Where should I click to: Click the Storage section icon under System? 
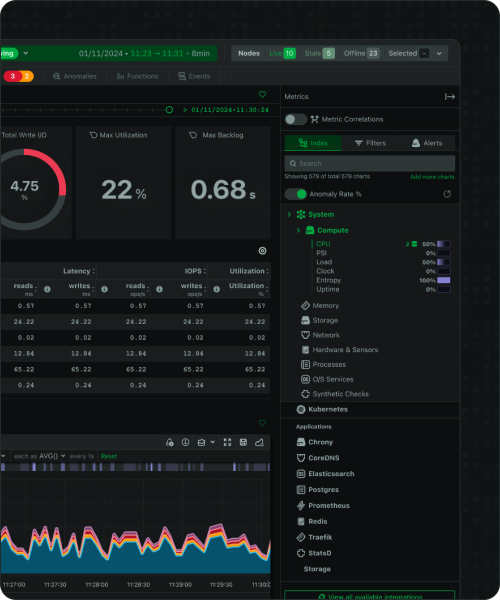click(x=305, y=320)
